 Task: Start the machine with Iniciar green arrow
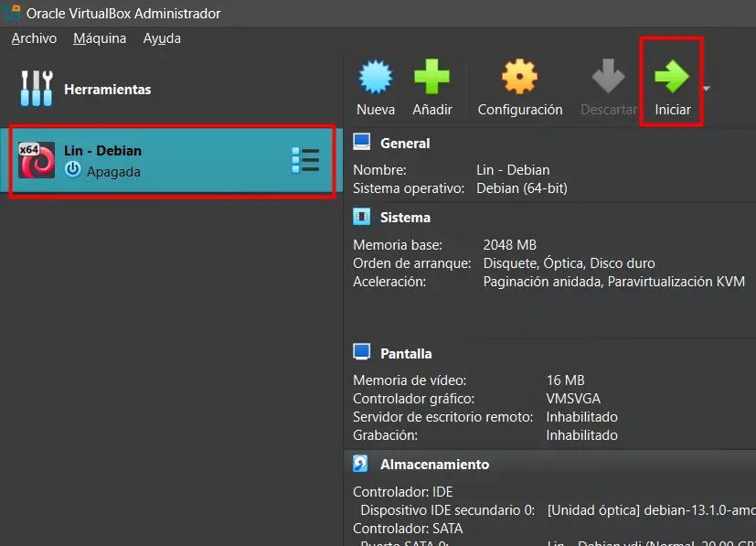[672, 79]
